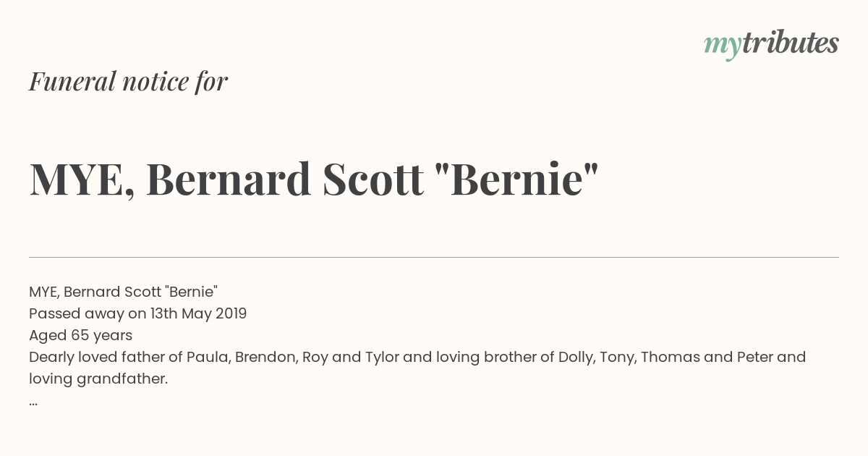The image size is (868, 456).
Task: Click "13th May 2019" date text
Action: click(x=198, y=313)
